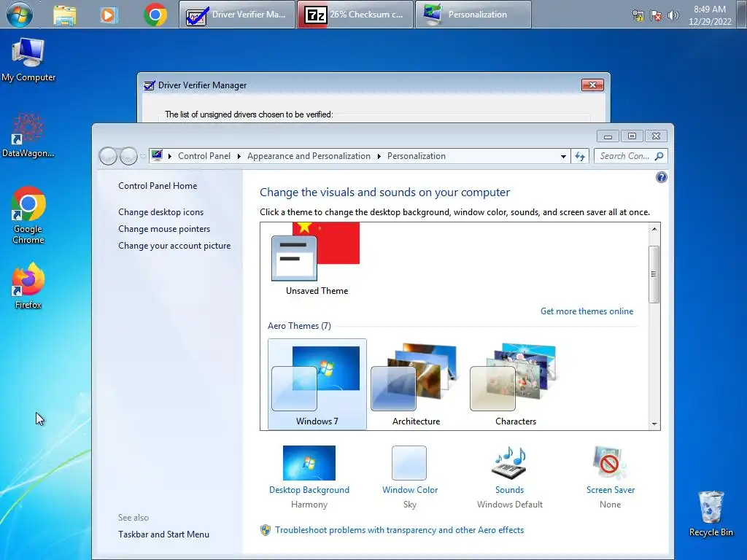Click the theme list scroll-up arrow
Screen dimensions: 747x560
(x=654, y=229)
